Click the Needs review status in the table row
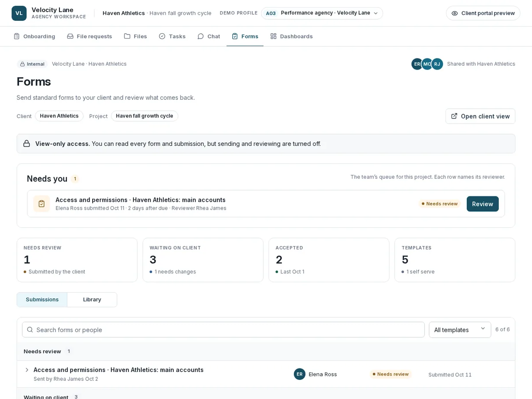This screenshot has height=399, width=532. (391, 374)
